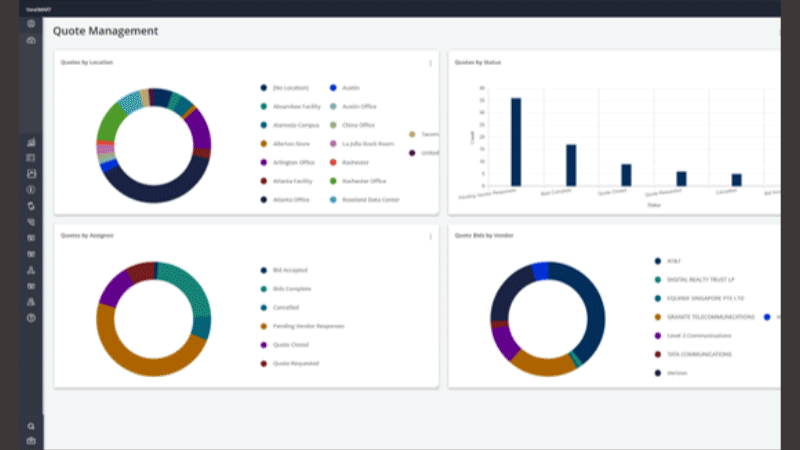Image resolution: width=800 pixels, height=450 pixels.
Task: Toggle Pending Vendor Responses legend entry
Action: (303, 326)
